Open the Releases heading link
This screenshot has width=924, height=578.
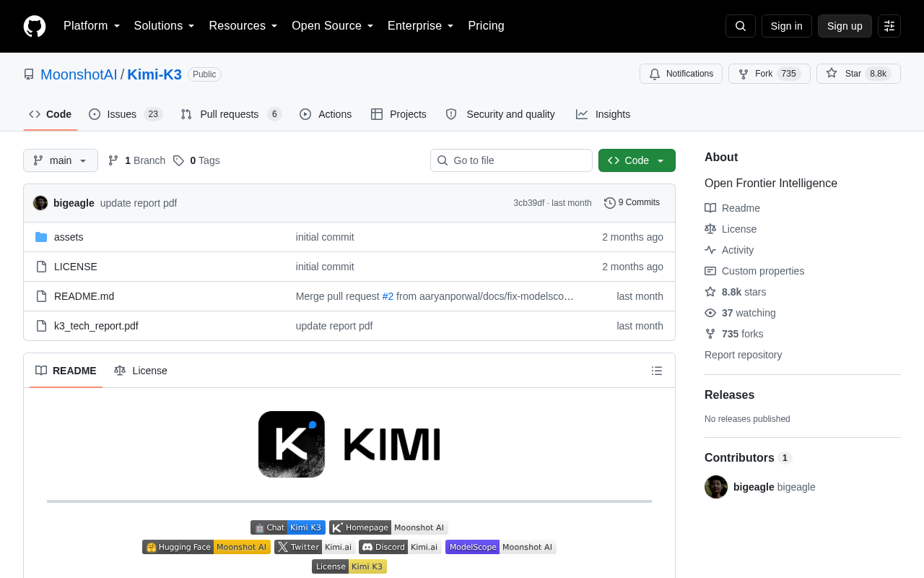[x=729, y=395]
